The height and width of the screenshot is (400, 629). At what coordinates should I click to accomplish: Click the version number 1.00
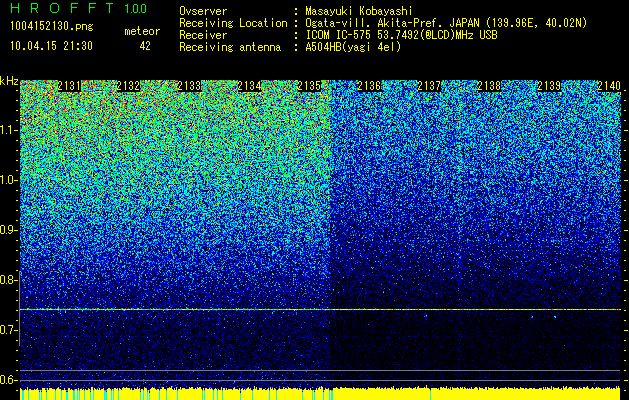click(136, 8)
